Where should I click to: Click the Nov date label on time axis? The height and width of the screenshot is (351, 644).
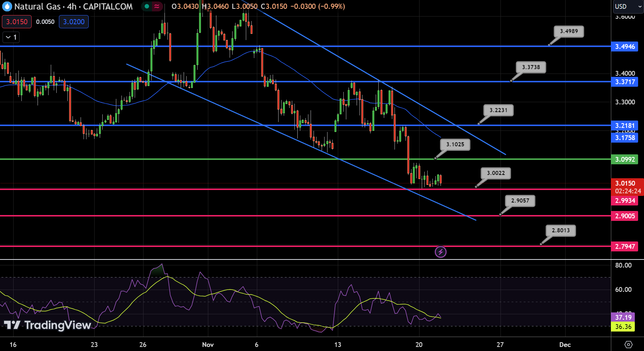(x=208, y=345)
